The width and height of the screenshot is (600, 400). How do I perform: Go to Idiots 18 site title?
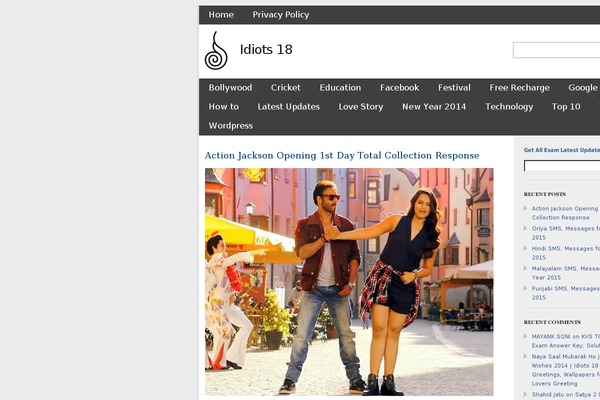[266, 49]
